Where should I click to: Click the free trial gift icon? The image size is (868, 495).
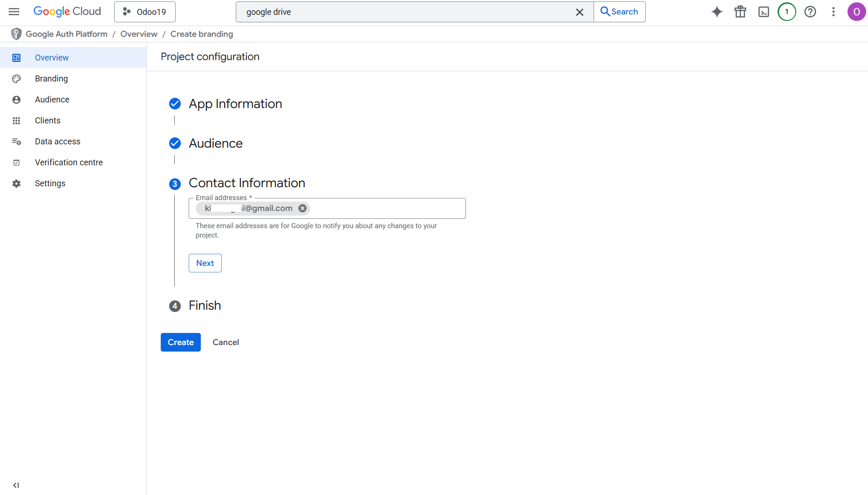740,12
